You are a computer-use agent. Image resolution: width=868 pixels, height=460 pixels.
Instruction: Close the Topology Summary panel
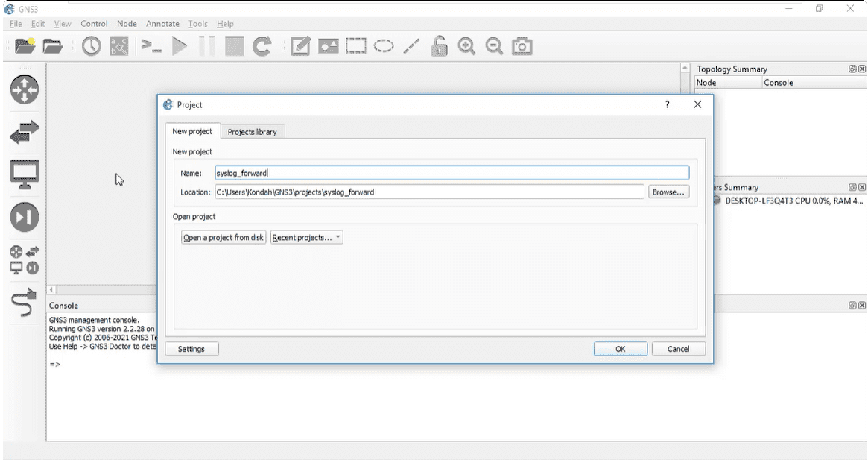(x=861, y=69)
